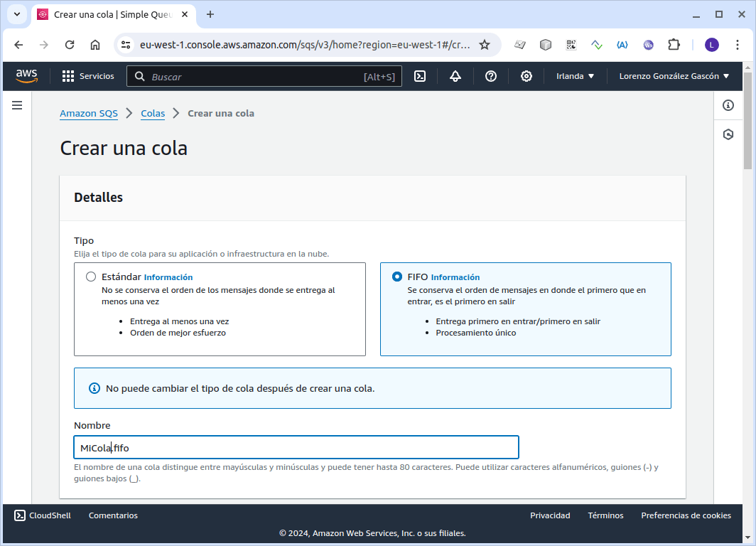Click the vertical page scrollbar
The height and width of the screenshot is (546, 756).
747,121
